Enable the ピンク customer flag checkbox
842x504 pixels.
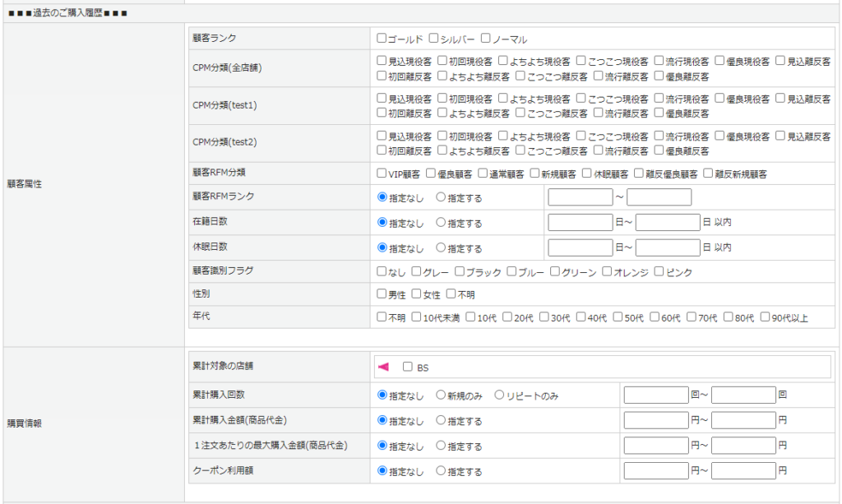tap(659, 271)
